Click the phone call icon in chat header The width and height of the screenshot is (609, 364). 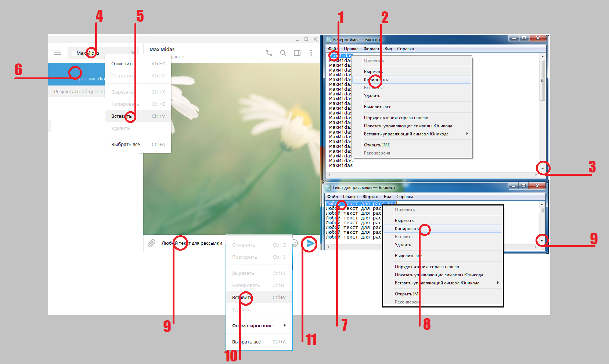tap(269, 53)
